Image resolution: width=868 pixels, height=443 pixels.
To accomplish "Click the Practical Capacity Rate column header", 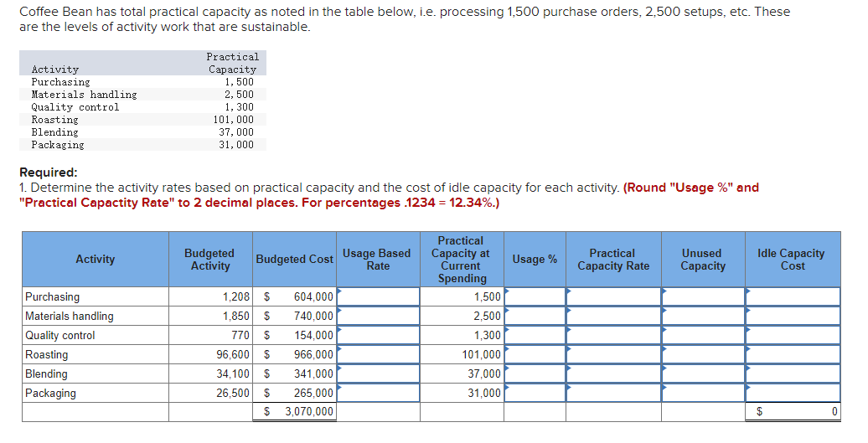I will [613, 260].
